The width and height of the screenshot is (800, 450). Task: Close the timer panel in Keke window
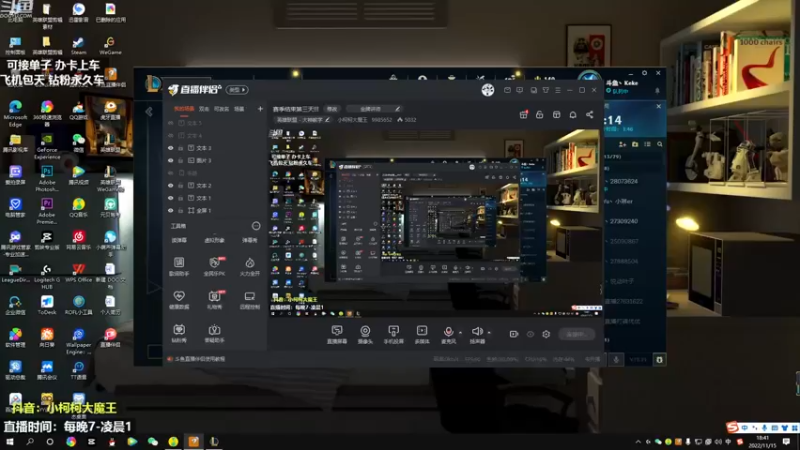tap(659, 106)
